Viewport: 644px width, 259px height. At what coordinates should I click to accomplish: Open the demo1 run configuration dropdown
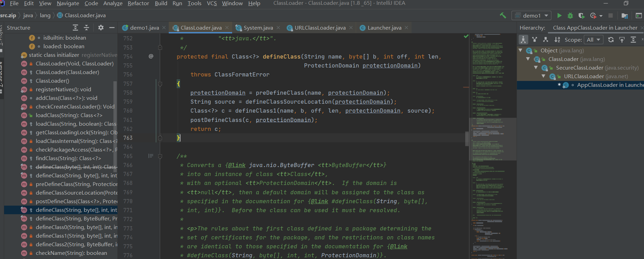532,15
